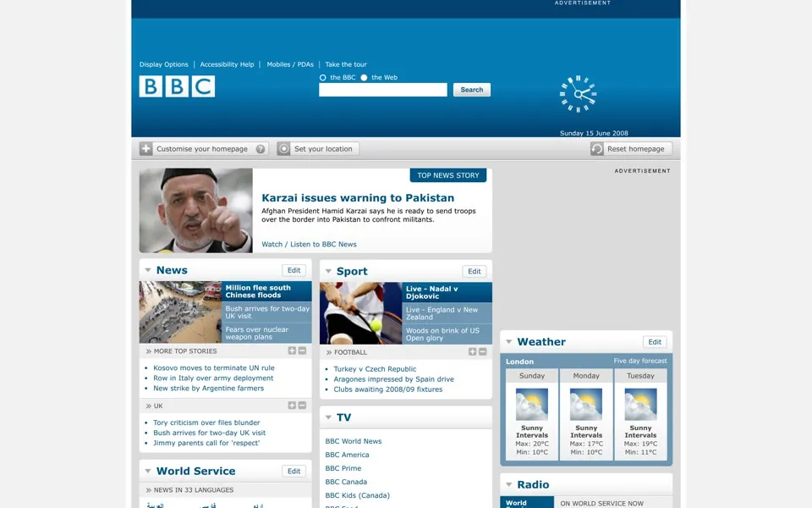Open Kosovo moves to terminate UN rule

tap(214, 368)
